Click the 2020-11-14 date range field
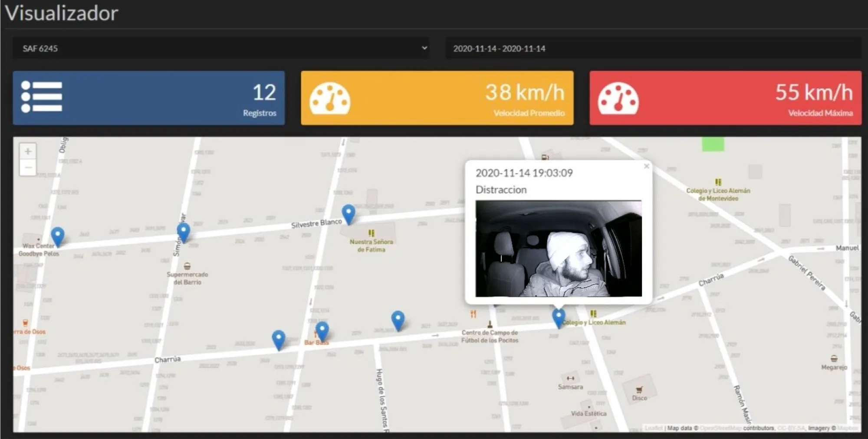 (x=653, y=48)
